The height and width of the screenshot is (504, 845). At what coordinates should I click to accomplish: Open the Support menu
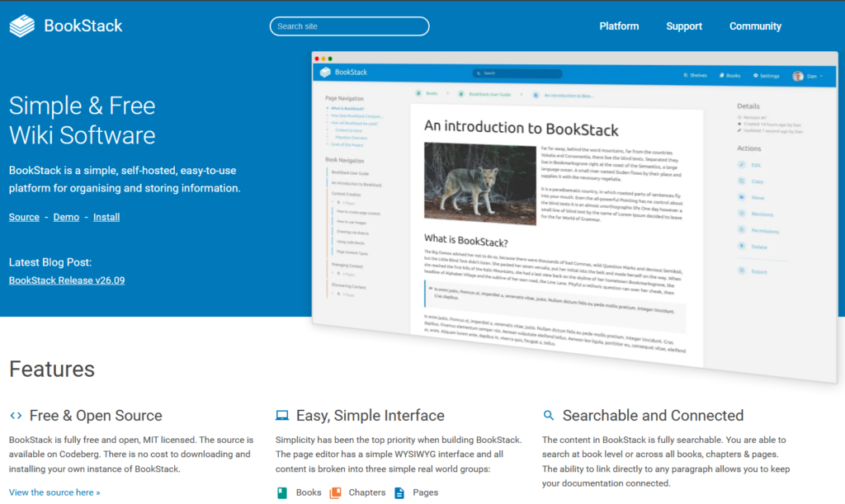click(x=684, y=26)
